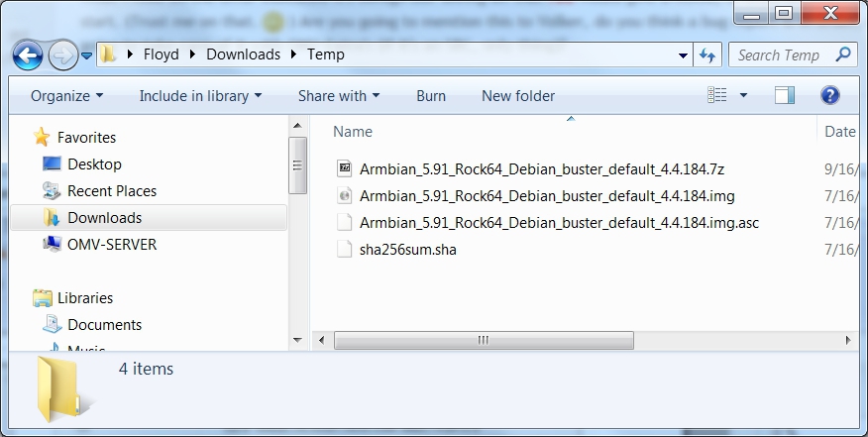Click the Back navigation arrow button
868x437 pixels.
pyautogui.click(x=28, y=55)
